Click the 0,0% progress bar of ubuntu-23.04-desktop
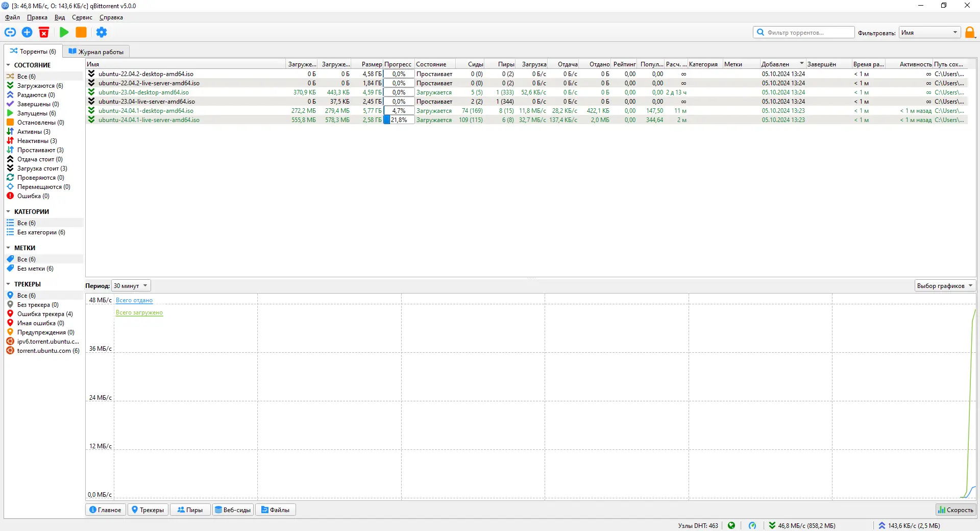 point(399,92)
